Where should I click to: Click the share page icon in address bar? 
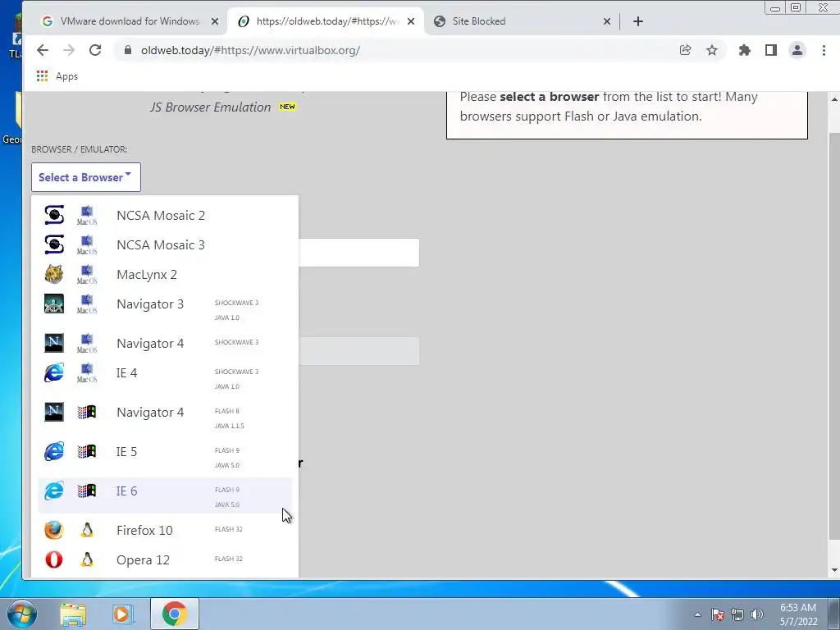pyautogui.click(x=685, y=50)
